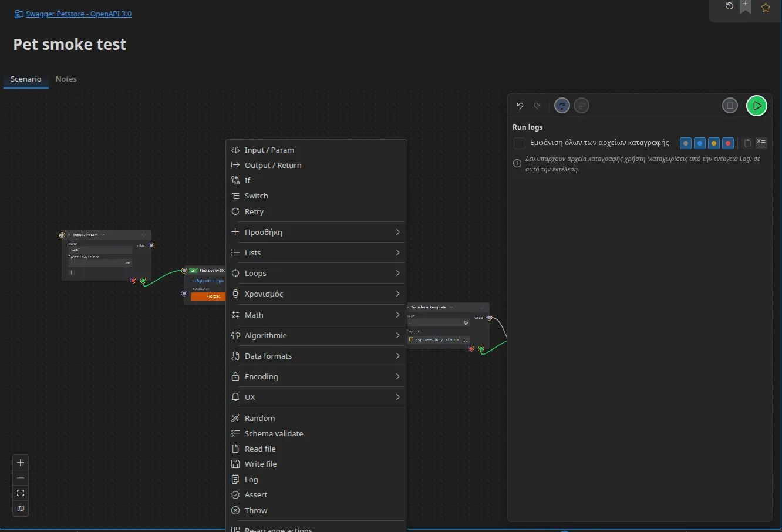Add a Retry action from the menu
This screenshot has height=532, width=782.
[316, 211]
